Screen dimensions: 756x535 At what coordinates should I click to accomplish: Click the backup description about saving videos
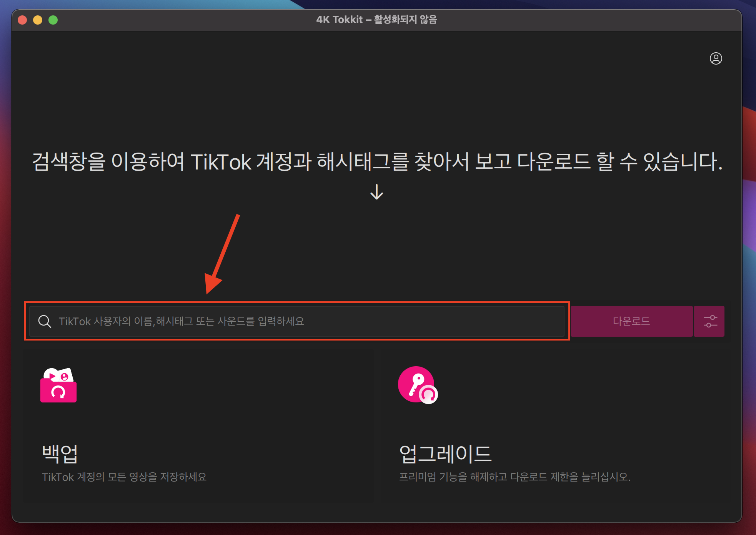(124, 477)
